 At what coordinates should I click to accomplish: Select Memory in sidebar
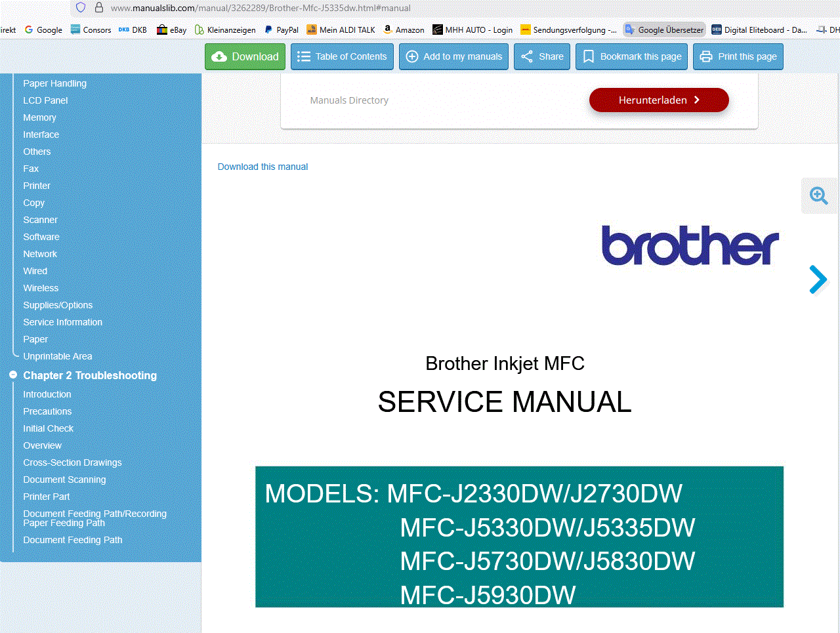(x=39, y=117)
